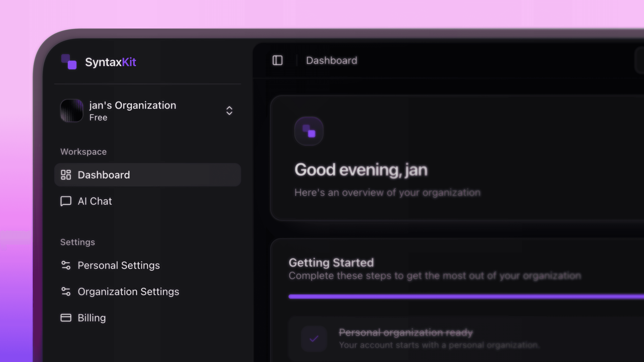Viewport: 644px width, 362px height.
Task: Click "Complete these steps" description text
Action: tap(435, 276)
